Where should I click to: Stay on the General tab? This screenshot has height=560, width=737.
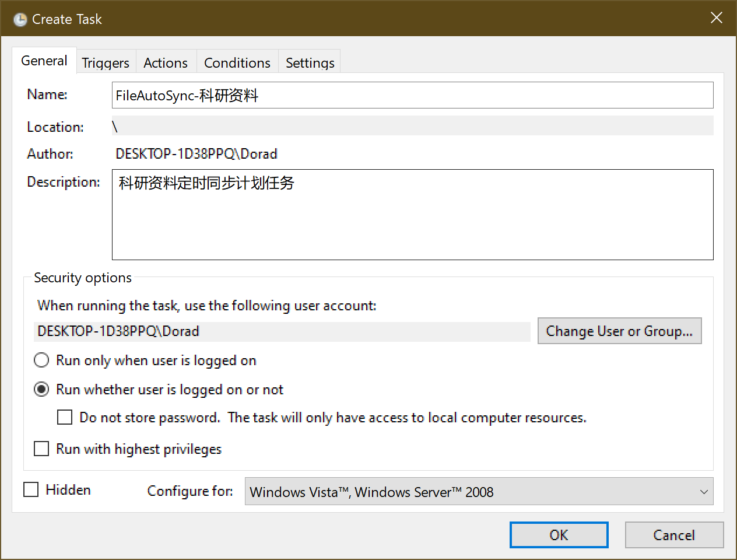pos(44,61)
